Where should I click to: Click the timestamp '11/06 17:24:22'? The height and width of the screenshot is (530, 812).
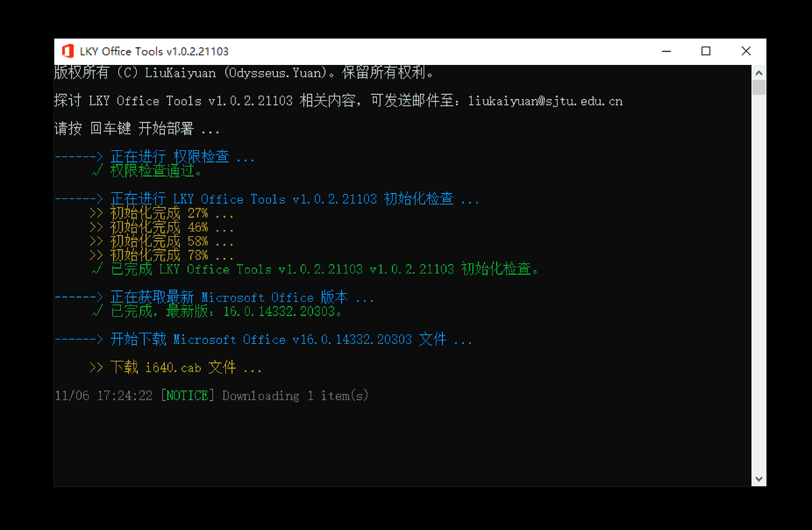(x=104, y=396)
